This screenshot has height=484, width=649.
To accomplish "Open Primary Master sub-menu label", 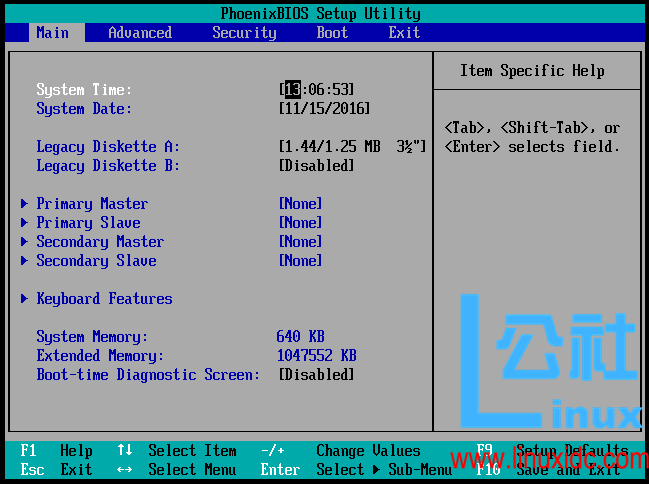I will tap(92, 204).
